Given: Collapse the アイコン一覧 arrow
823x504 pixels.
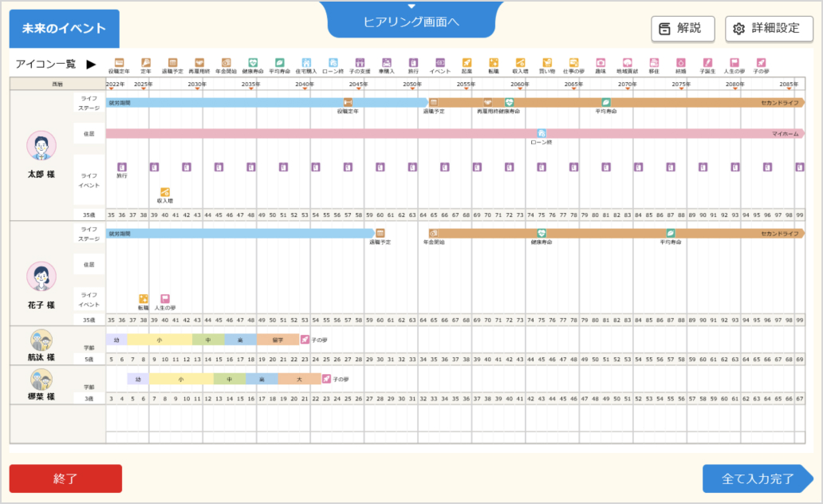Looking at the screenshot, I should (x=92, y=64).
